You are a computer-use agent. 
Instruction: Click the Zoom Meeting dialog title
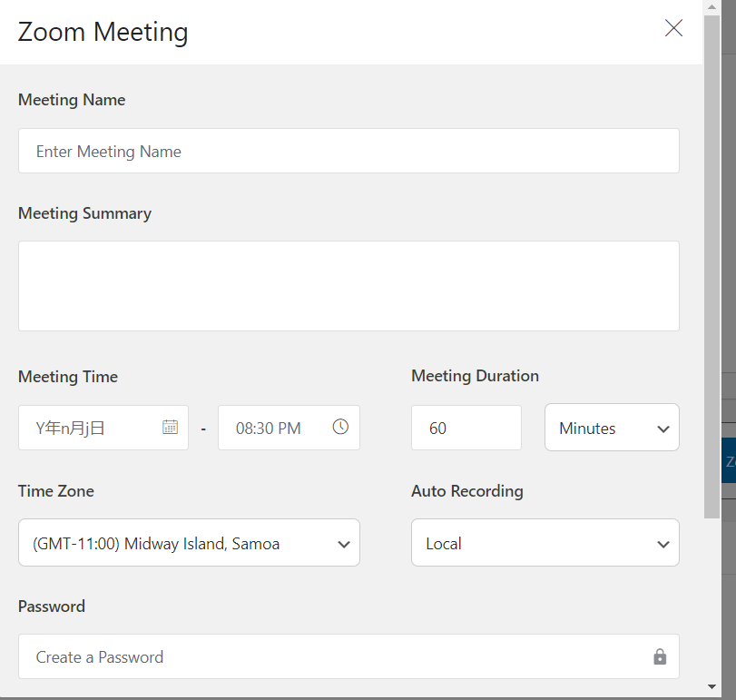[103, 32]
